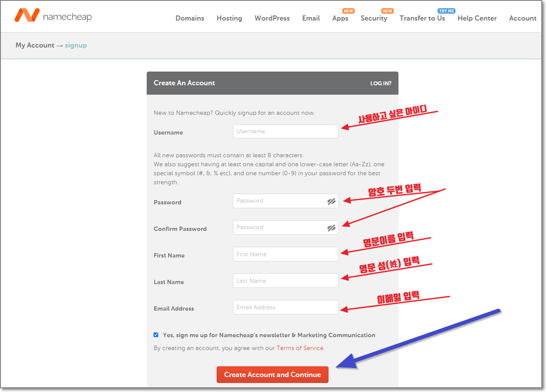Show password in the Password field
The height and width of the screenshot is (392, 546).
pyautogui.click(x=331, y=201)
